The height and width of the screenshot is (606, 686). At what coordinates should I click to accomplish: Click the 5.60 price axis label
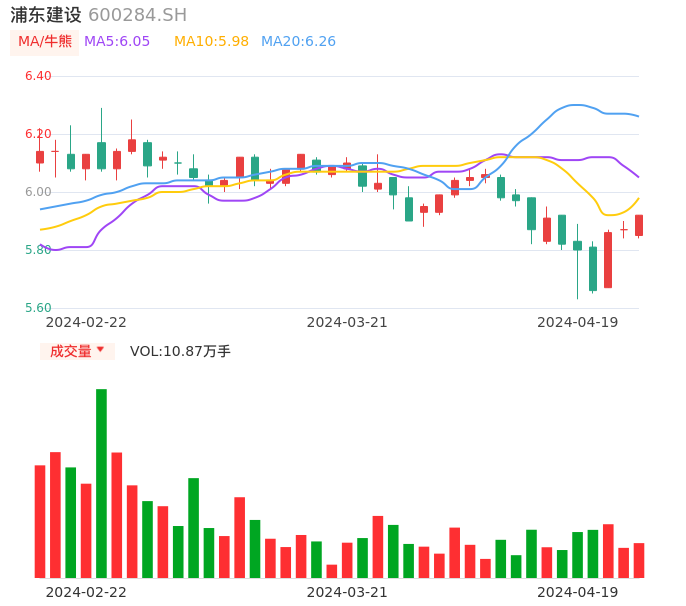(x=38, y=308)
